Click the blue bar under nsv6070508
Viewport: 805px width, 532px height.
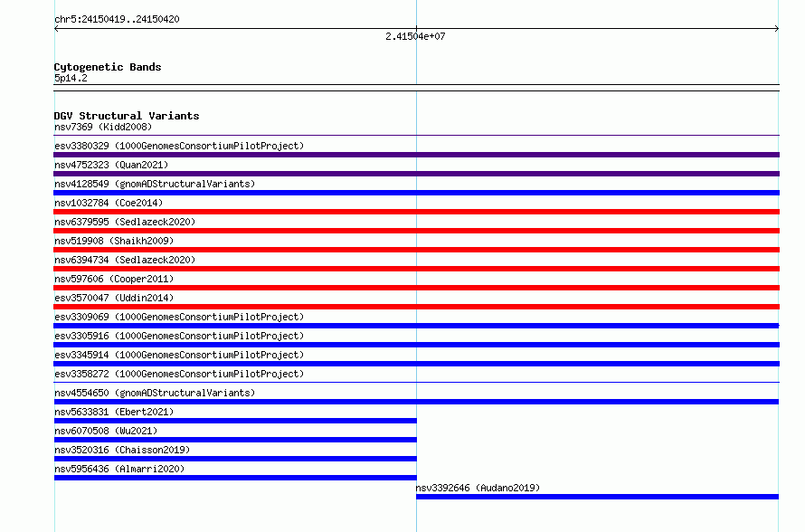click(x=235, y=440)
